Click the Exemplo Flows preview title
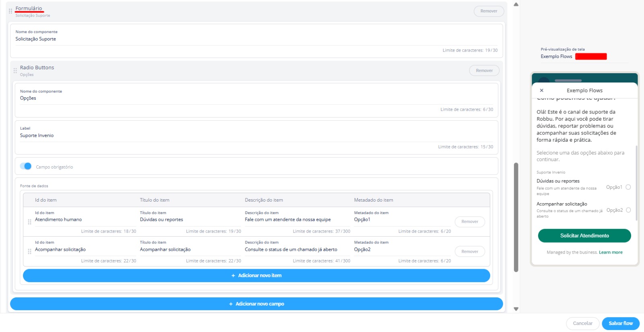The image size is (644, 332). (584, 91)
